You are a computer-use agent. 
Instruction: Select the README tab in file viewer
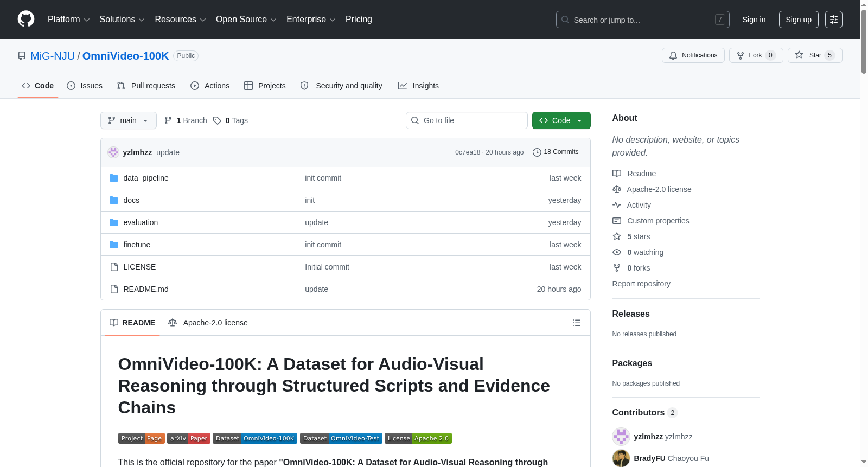point(132,323)
